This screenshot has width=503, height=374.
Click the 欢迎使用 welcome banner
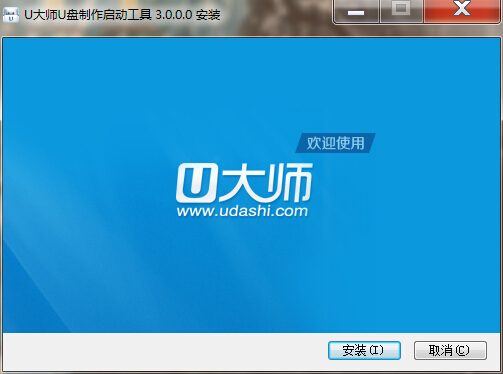tap(335, 143)
